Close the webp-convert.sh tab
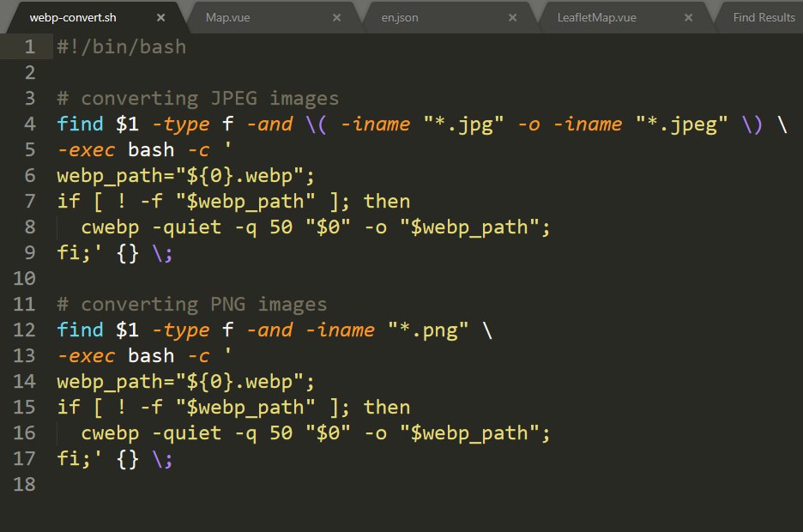Viewport: 803px width, 532px height. [160, 18]
